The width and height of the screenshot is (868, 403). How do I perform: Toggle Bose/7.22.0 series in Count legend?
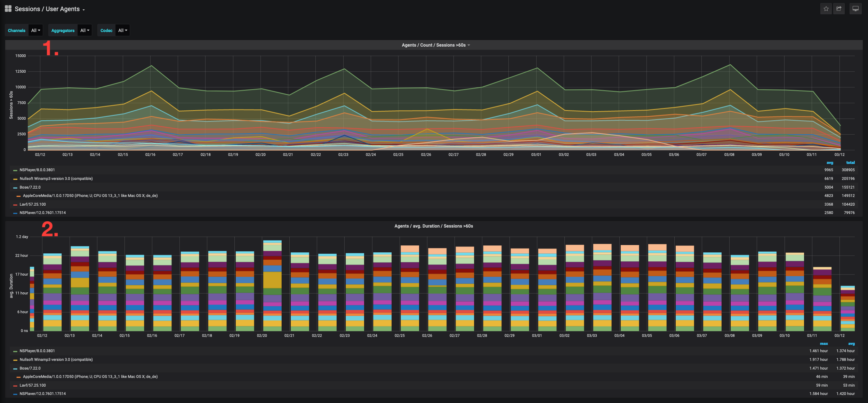coord(30,187)
